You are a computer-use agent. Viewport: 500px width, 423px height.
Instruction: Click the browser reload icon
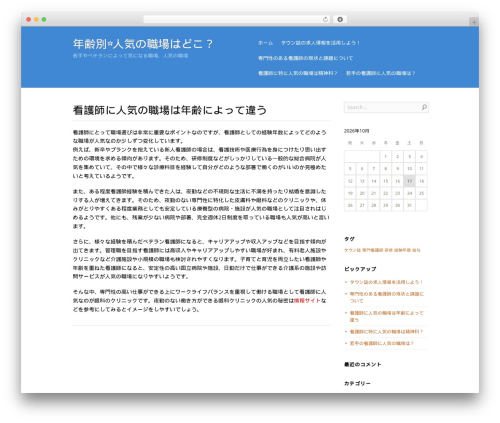pos(325,20)
